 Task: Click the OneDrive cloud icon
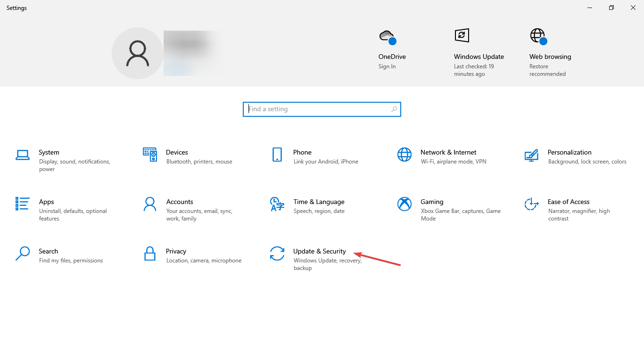pyautogui.click(x=387, y=37)
